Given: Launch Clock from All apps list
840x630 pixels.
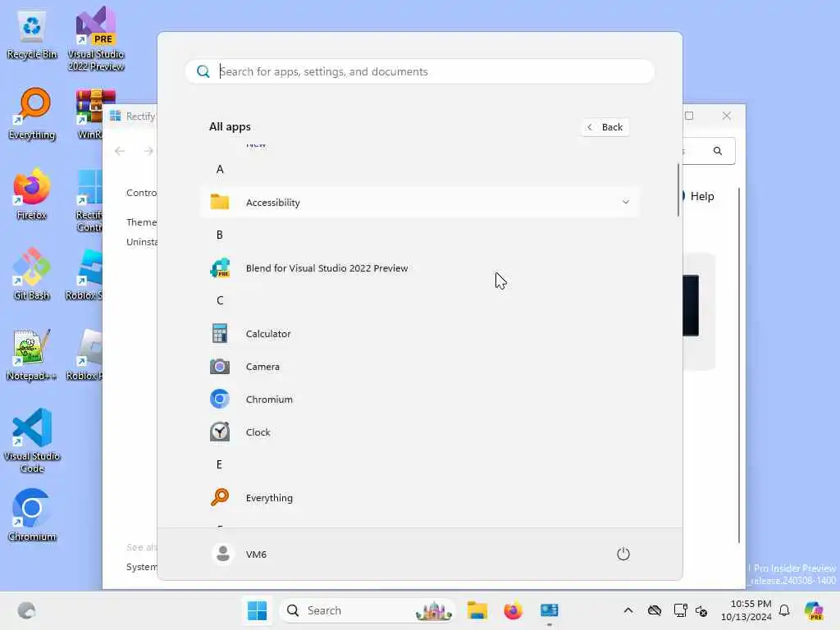Looking at the screenshot, I should [x=419, y=431].
